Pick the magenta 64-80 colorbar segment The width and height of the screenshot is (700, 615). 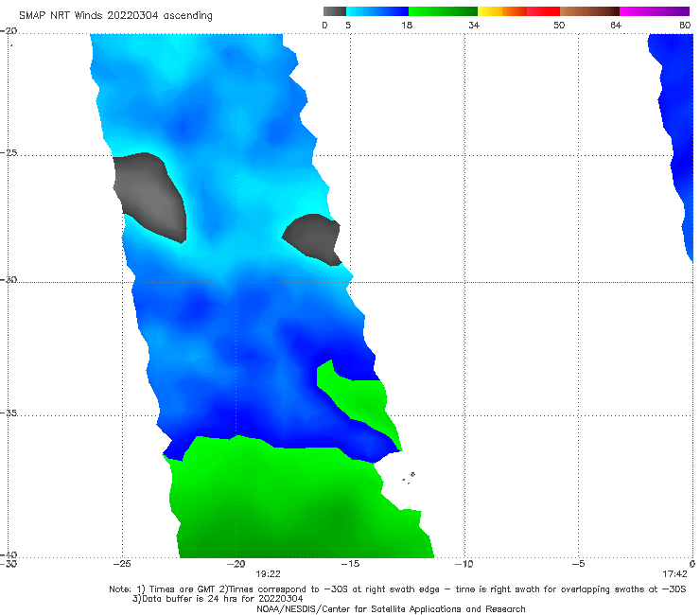point(655,11)
